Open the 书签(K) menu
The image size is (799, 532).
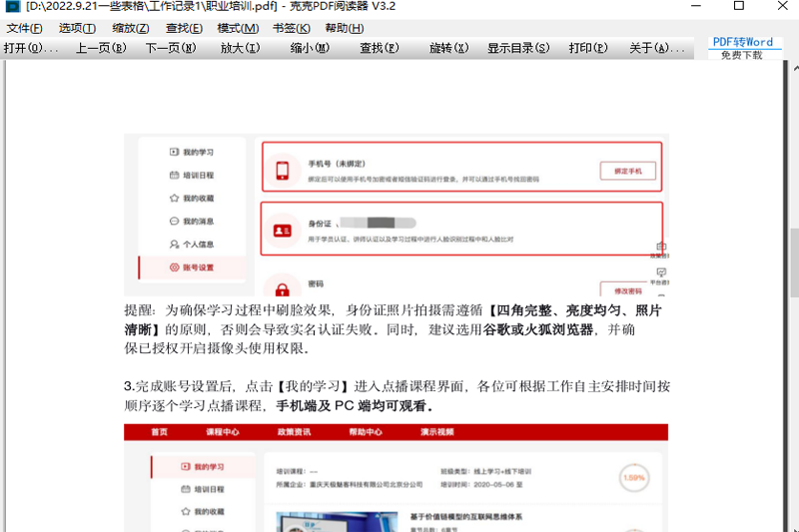(x=291, y=28)
